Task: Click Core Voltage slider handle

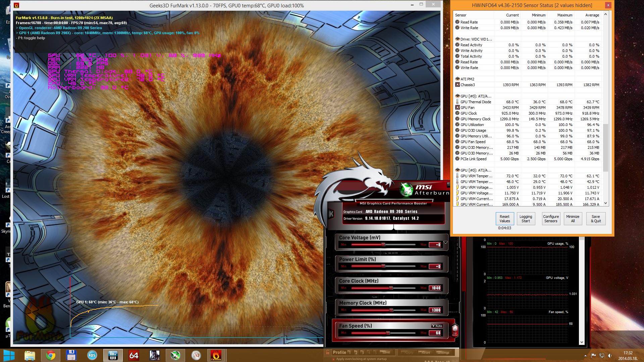Action: click(383, 245)
